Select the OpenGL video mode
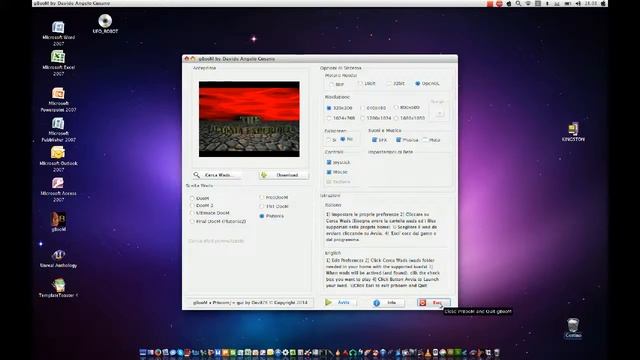The height and width of the screenshot is (360, 640). (x=418, y=83)
